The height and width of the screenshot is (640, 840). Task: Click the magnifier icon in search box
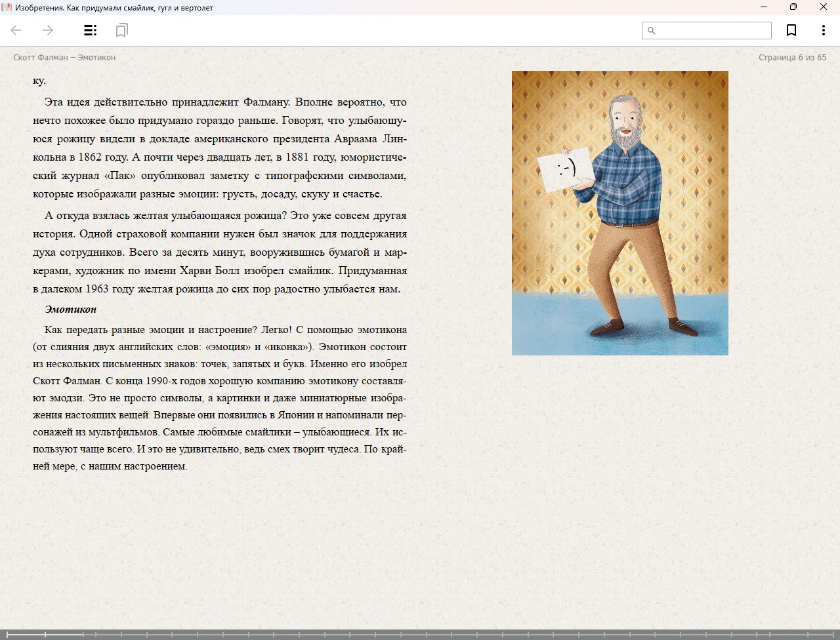tap(651, 30)
